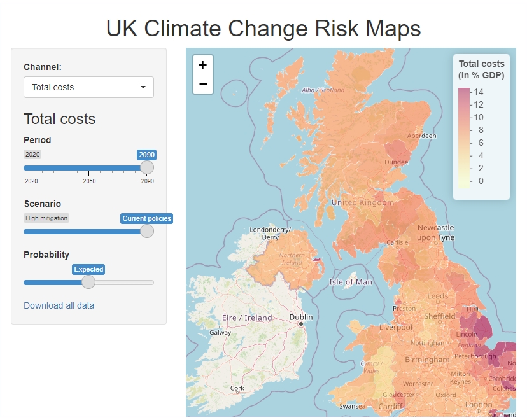Set Period slider to the 2020 tick

pos(31,168)
